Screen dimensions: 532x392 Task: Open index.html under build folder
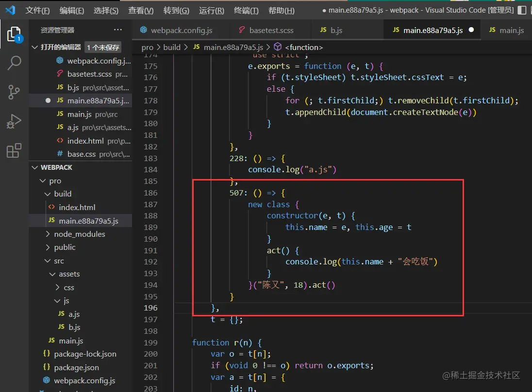tap(81, 207)
